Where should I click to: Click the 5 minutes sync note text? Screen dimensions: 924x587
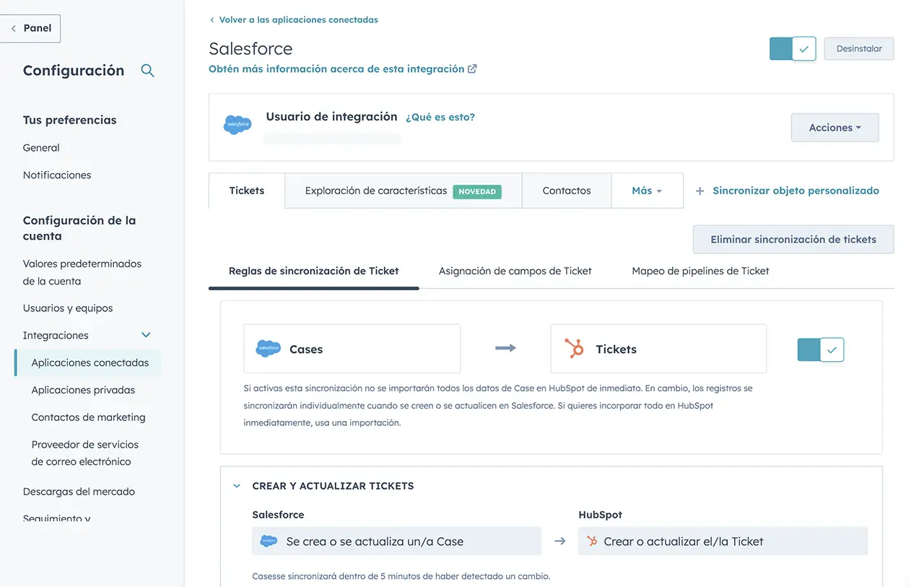coord(401,576)
